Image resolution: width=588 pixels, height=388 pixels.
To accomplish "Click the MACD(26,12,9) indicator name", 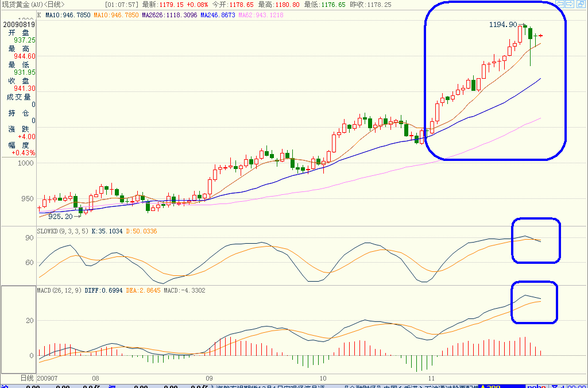I will pyautogui.click(x=59, y=291).
